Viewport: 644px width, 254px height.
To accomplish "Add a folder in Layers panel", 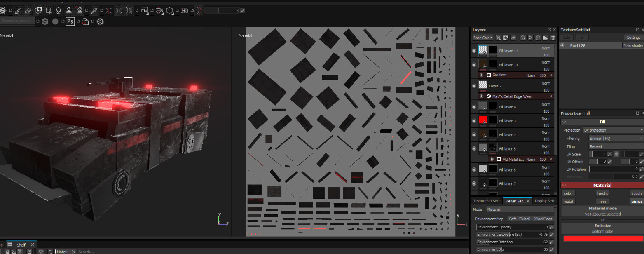I will coord(546,38).
